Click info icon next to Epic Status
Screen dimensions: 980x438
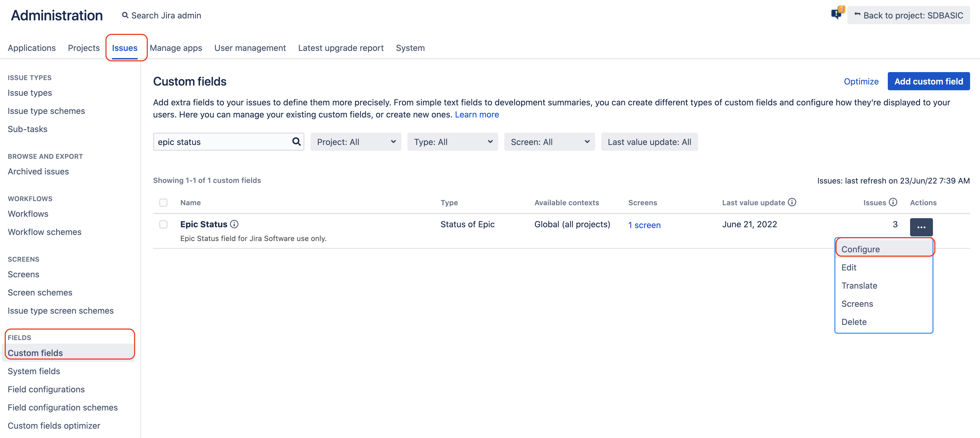(x=234, y=224)
